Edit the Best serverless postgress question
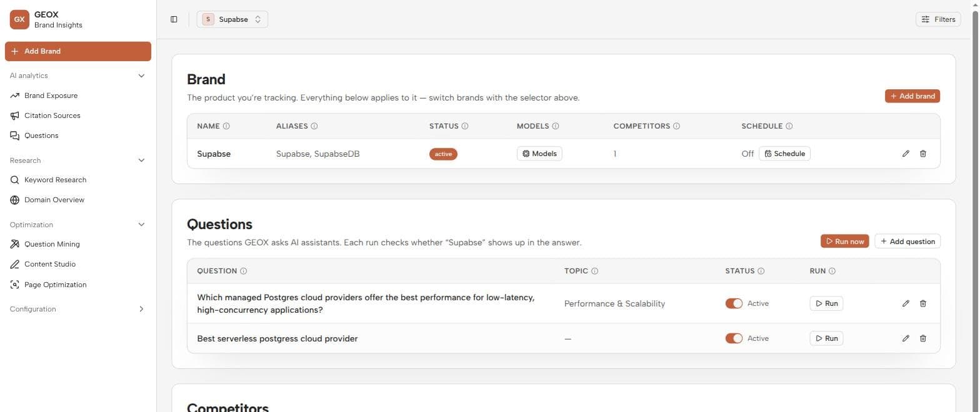Viewport: 980px width, 412px height. 906,338
